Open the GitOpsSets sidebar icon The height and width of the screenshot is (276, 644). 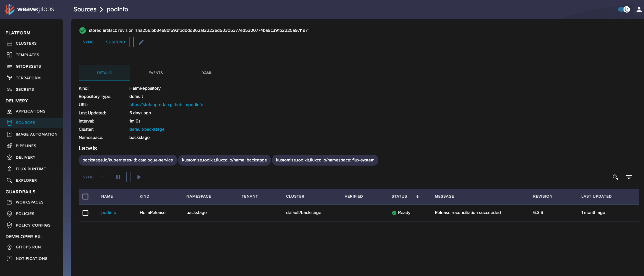[9, 66]
